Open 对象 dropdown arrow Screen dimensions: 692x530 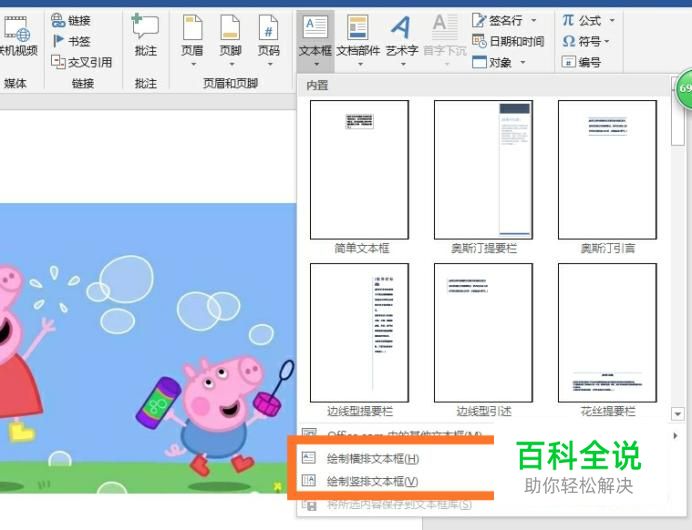(x=523, y=62)
